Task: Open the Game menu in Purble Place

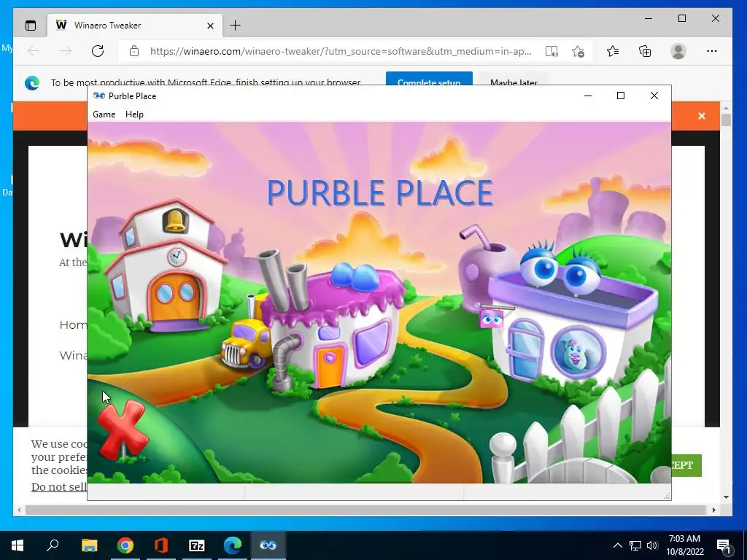Action: (104, 114)
